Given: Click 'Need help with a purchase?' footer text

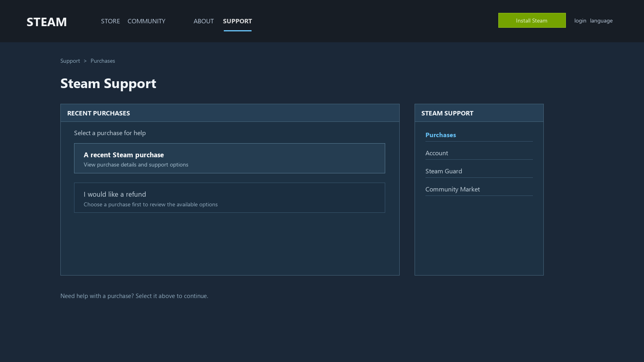Looking at the screenshot, I should (97, 296).
